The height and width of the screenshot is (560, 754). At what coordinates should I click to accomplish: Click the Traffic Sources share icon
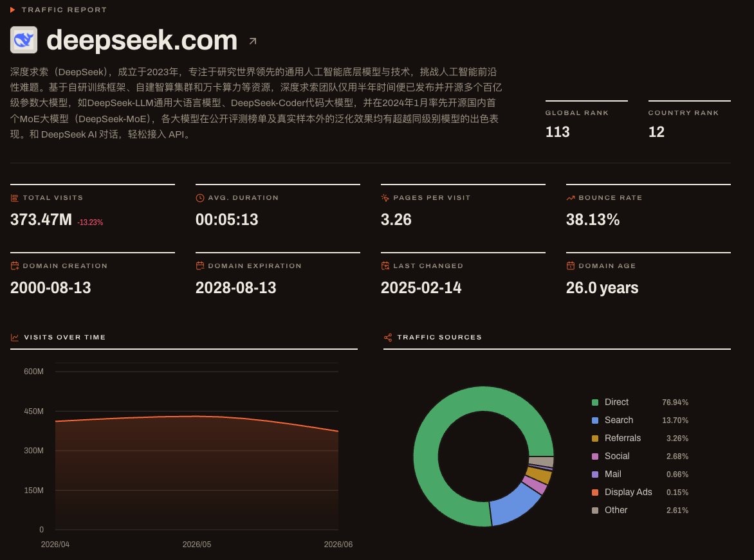388,338
